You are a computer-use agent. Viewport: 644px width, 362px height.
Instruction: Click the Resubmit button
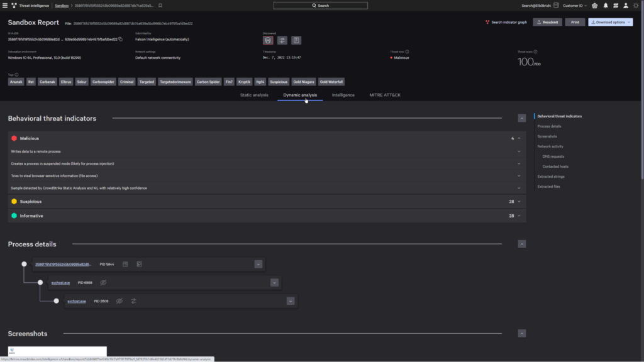click(548, 21)
